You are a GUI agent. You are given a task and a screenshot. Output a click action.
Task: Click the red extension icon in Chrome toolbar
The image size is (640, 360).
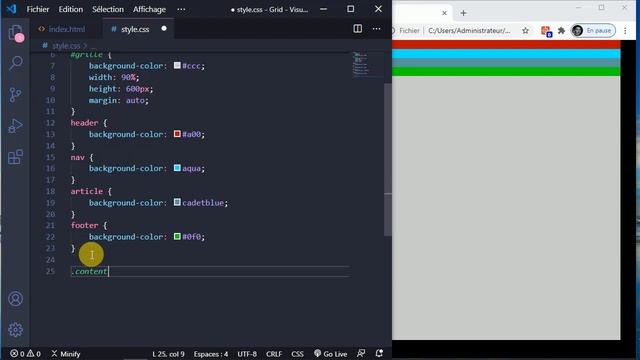tap(546, 31)
